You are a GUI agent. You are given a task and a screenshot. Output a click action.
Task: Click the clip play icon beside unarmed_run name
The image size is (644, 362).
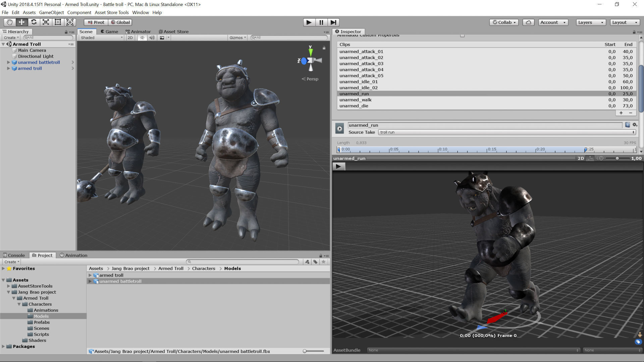point(339,128)
